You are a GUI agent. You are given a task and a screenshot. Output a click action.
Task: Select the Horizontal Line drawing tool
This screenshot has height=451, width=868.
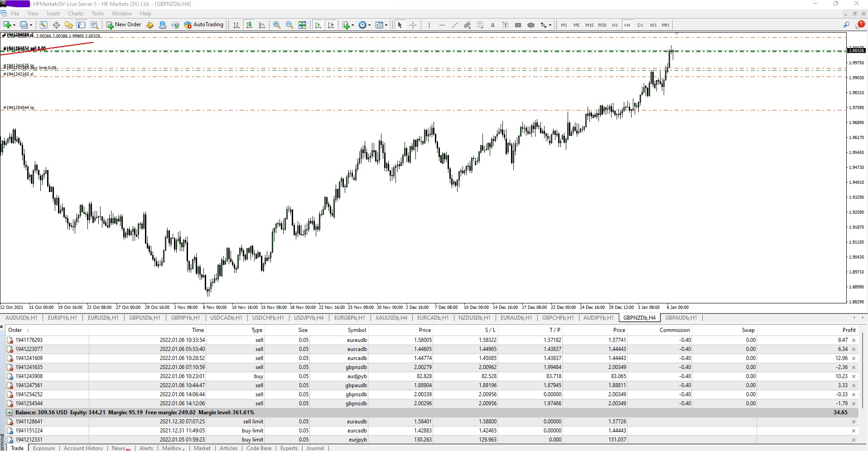pos(442,25)
